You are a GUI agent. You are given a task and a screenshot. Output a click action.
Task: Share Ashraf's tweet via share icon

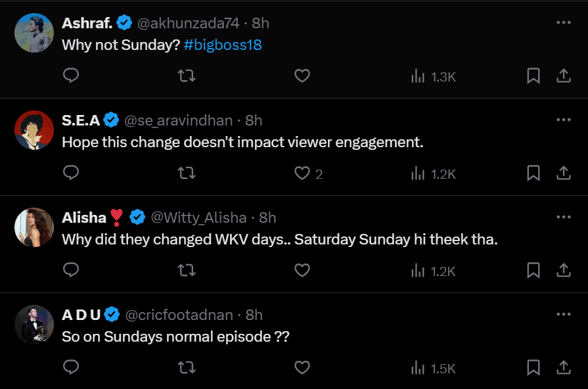pyautogui.click(x=563, y=76)
